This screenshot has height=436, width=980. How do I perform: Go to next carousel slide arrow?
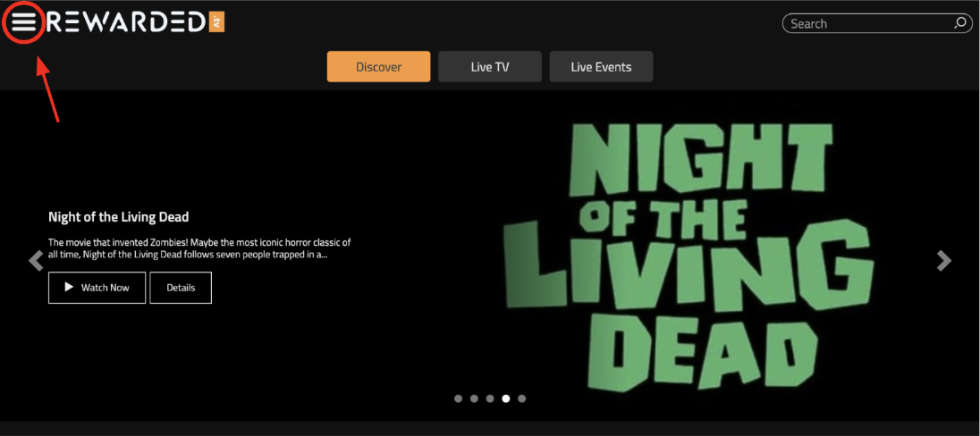943,261
